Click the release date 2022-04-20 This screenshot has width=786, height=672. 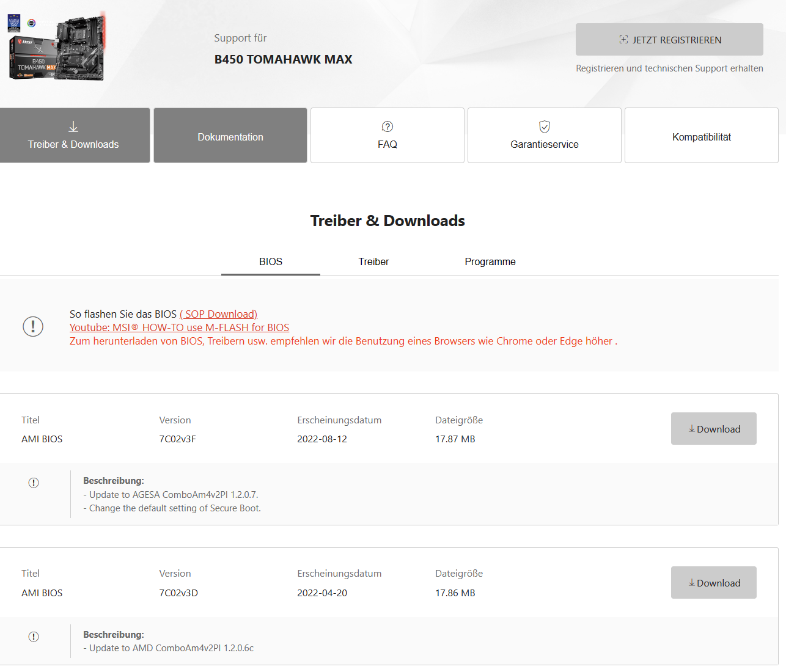tap(322, 593)
